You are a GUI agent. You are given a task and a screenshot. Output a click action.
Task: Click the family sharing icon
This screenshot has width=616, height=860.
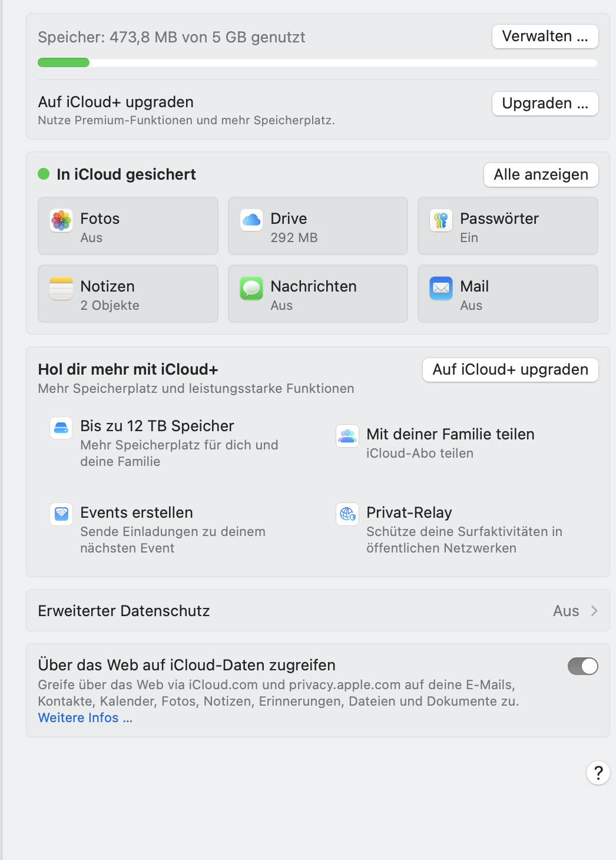tap(347, 436)
